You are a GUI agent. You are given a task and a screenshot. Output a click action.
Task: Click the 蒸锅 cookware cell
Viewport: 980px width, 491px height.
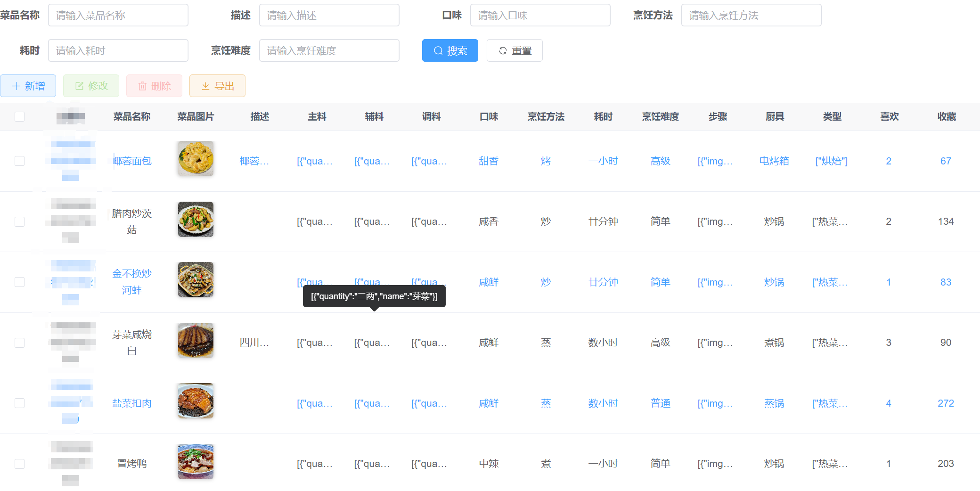coord(774,403)
